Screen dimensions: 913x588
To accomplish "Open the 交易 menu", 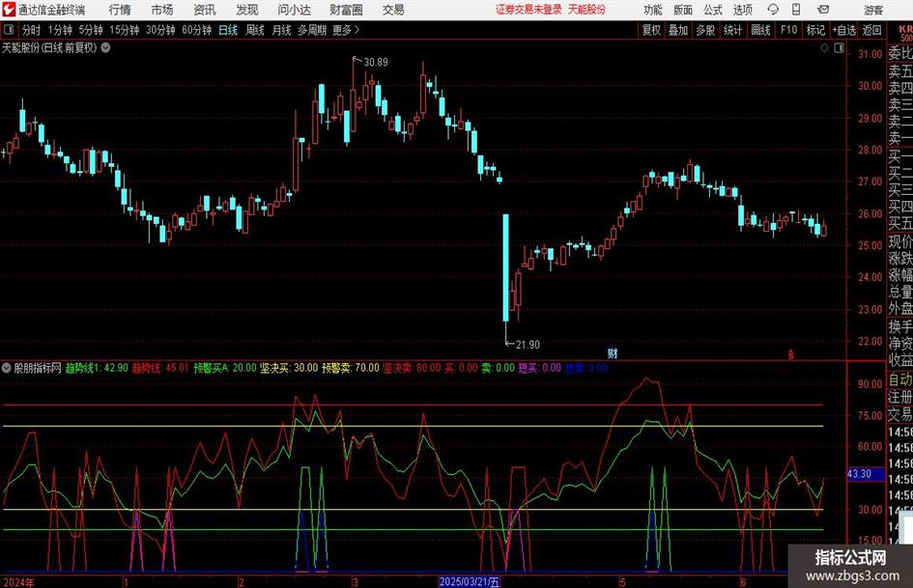I will pos(393,10).
